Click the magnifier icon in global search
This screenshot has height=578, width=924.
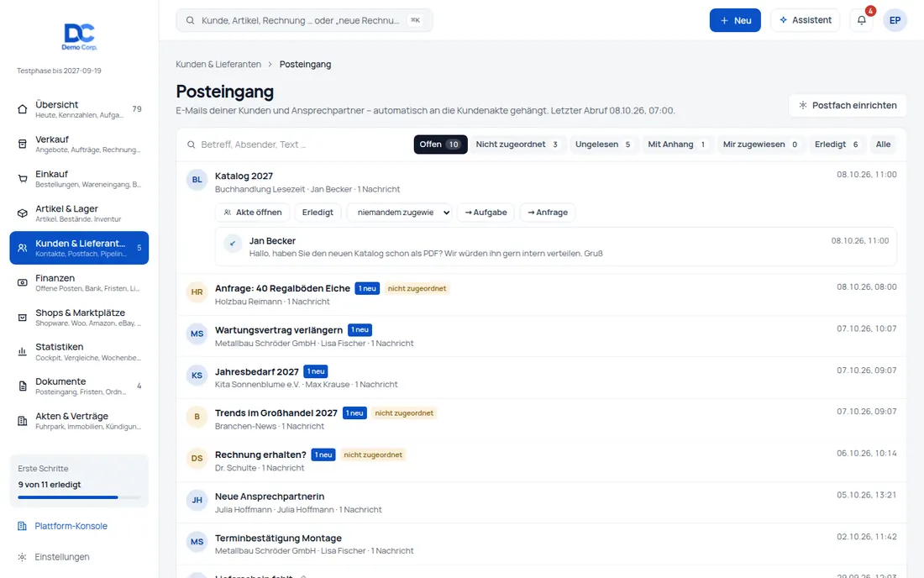(191, 21)
